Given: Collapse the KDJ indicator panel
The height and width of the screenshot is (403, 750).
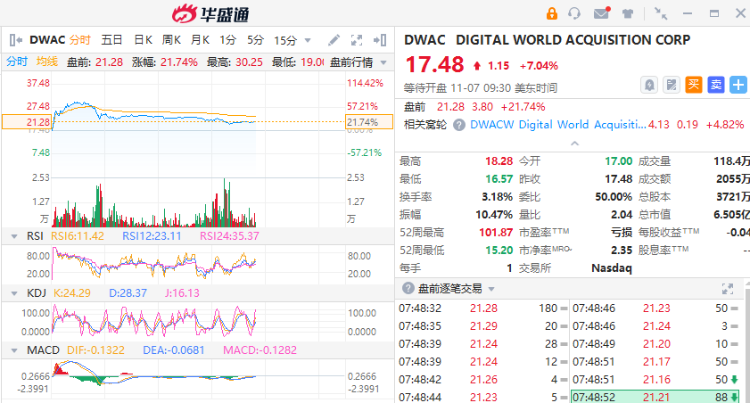Looking at the screenshot, I should (14, 293).
